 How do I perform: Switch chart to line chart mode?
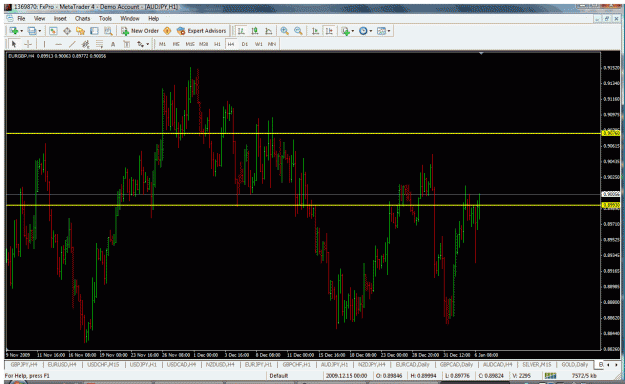(269, 31)
